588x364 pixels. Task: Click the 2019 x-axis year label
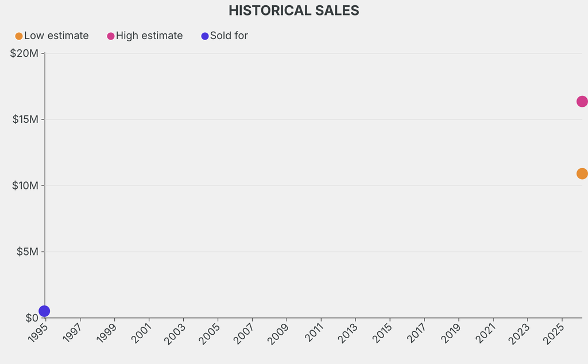coord(450,333)
